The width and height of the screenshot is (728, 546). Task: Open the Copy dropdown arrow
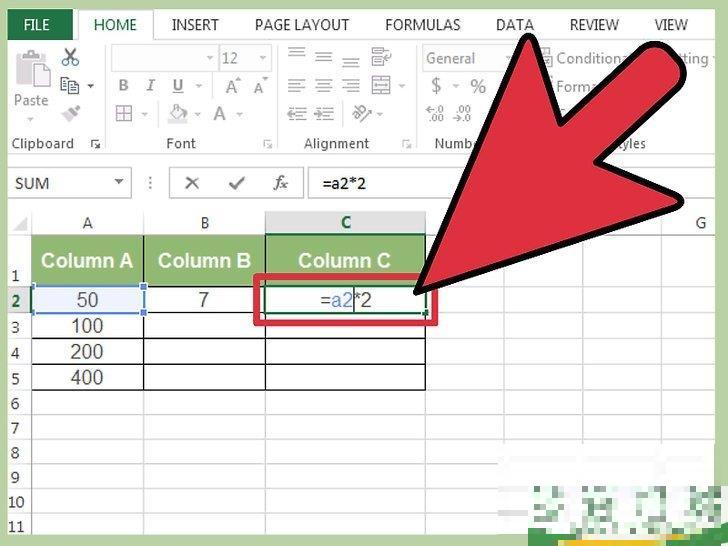pyautogui.click(x=90, y=86)
